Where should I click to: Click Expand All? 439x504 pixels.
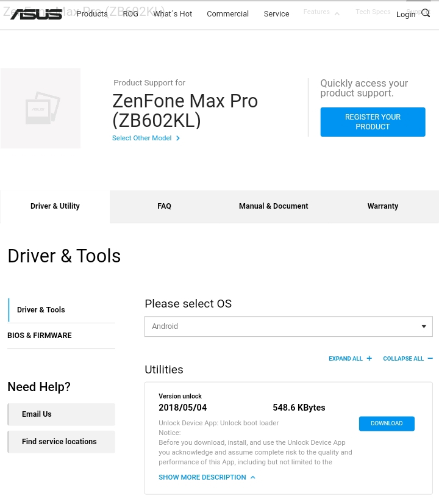coord(346,358)
